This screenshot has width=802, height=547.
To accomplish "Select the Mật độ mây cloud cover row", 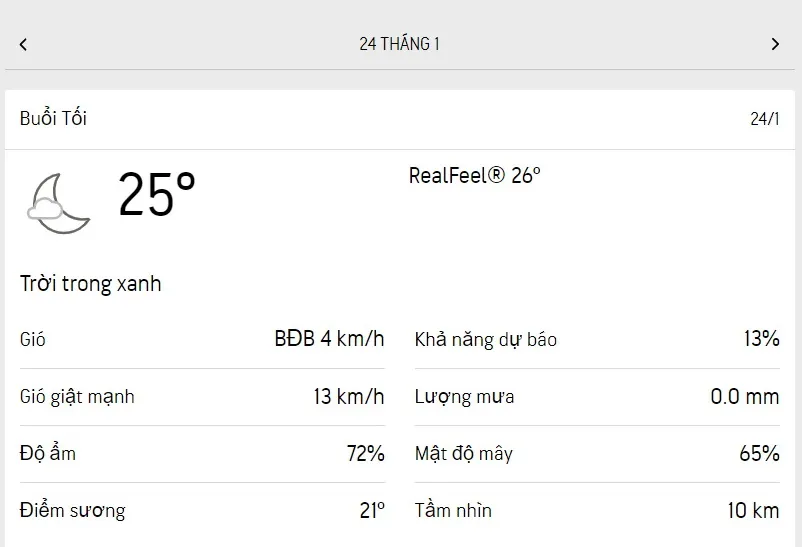I will [x=463, y=454].
